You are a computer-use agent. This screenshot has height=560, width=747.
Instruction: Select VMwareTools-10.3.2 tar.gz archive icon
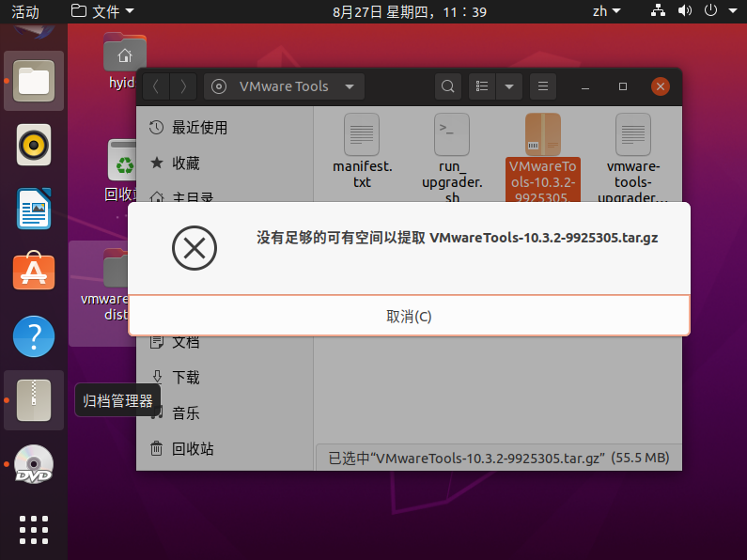542,134
